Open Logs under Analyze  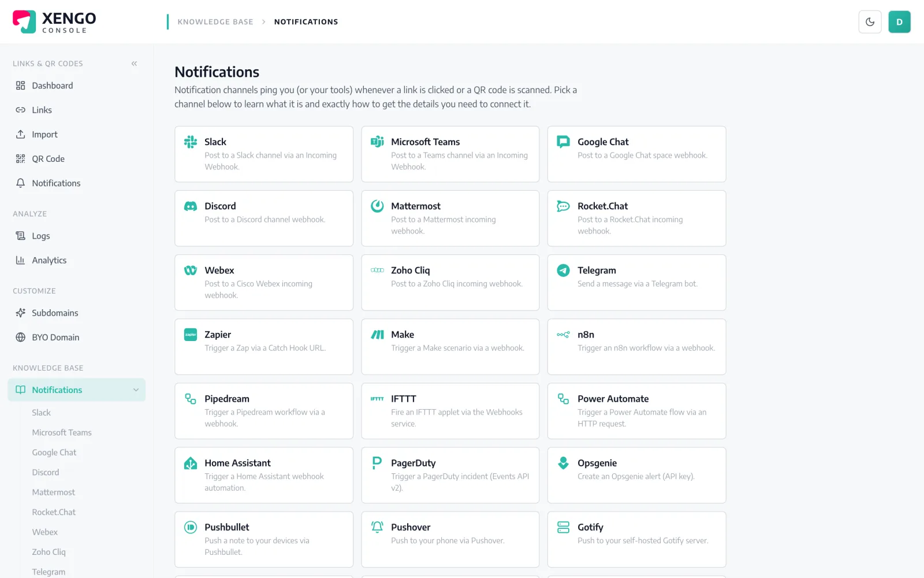click(x=77, y=236)
